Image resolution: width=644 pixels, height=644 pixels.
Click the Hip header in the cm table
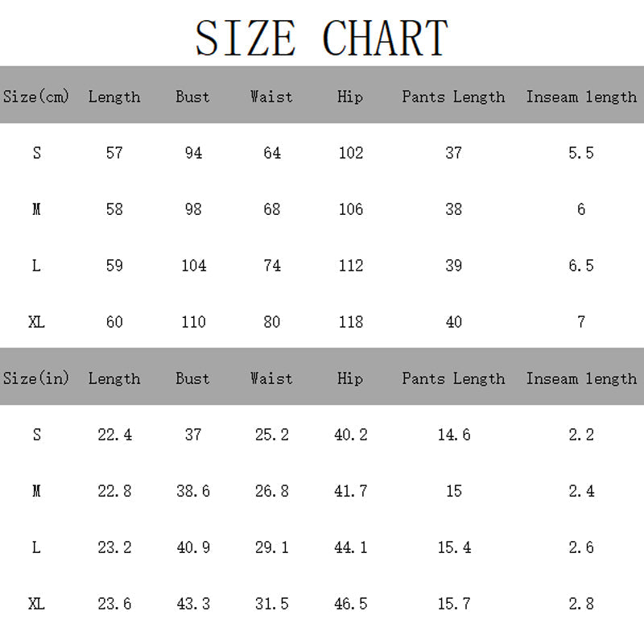350,97
